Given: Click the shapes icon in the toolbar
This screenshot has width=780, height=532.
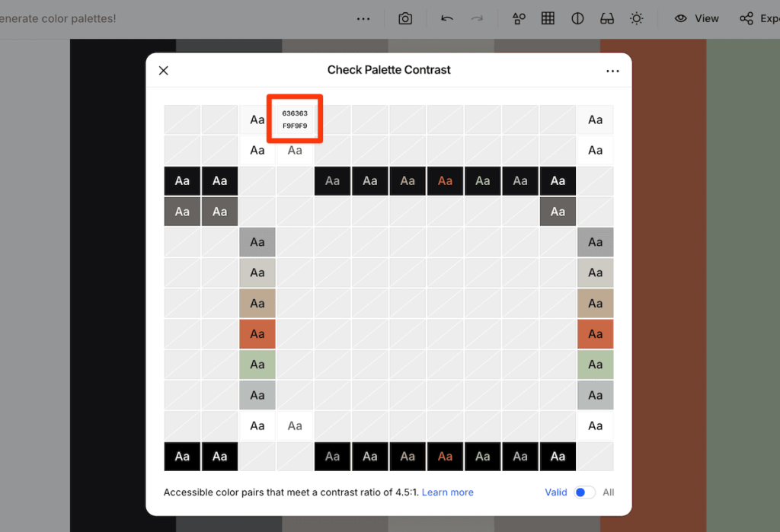Looking at the screenshot, I should tap(519, 19).
